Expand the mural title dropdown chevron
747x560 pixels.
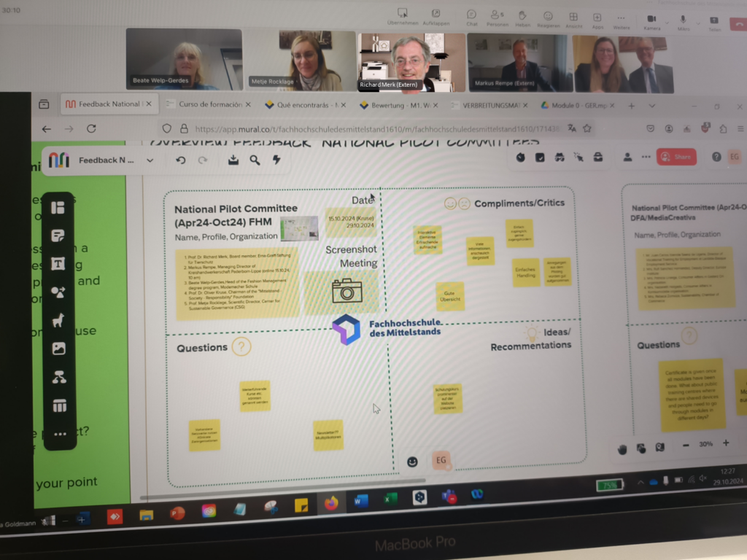click(x=150, y=160)
